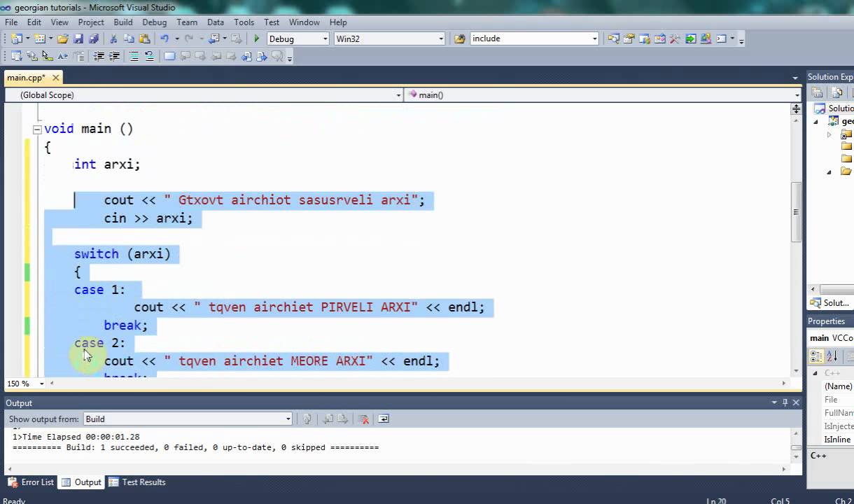Viewport: 854px width, 504px height.
Task: Select the Output tab
Action: pyautogui.click(x=81, y=482)
